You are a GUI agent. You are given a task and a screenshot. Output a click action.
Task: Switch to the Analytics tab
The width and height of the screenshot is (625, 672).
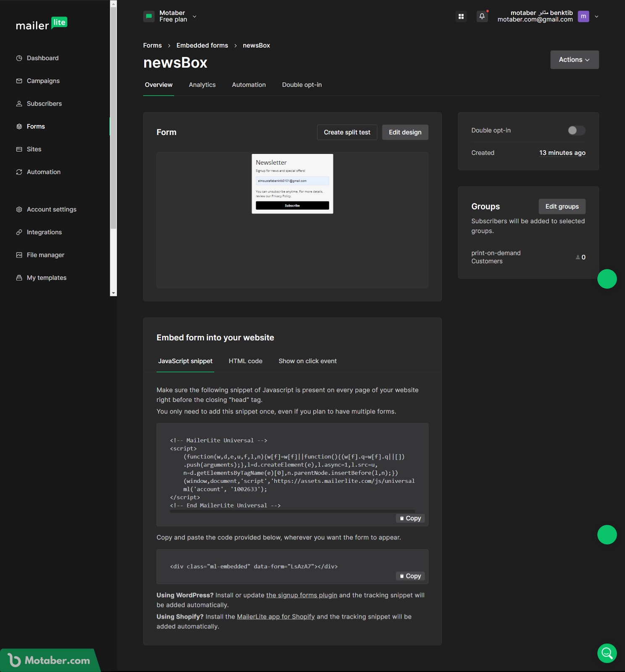(x=202, y=85)
